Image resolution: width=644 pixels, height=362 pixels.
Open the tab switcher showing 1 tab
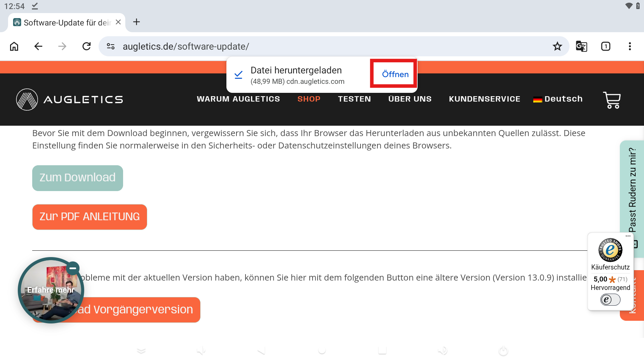coord(605,46)
